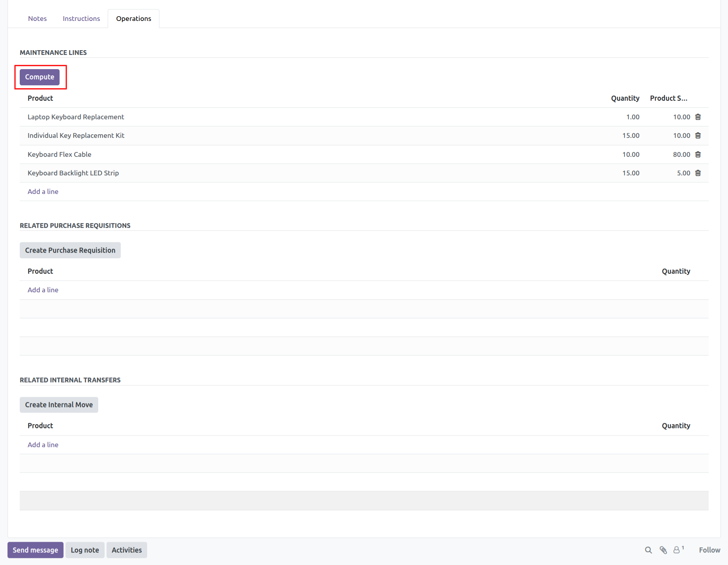Sort Maintenance Lines by Product column header
This screenshot has height=565, width=728.
tap(40, 98)
